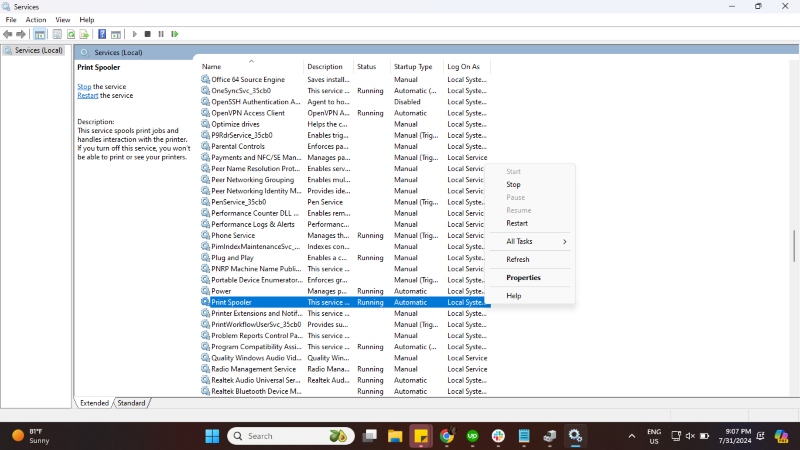Screen dimensions: 800x450
Task: Sort services by the Name column
Action: coord(250,67)
